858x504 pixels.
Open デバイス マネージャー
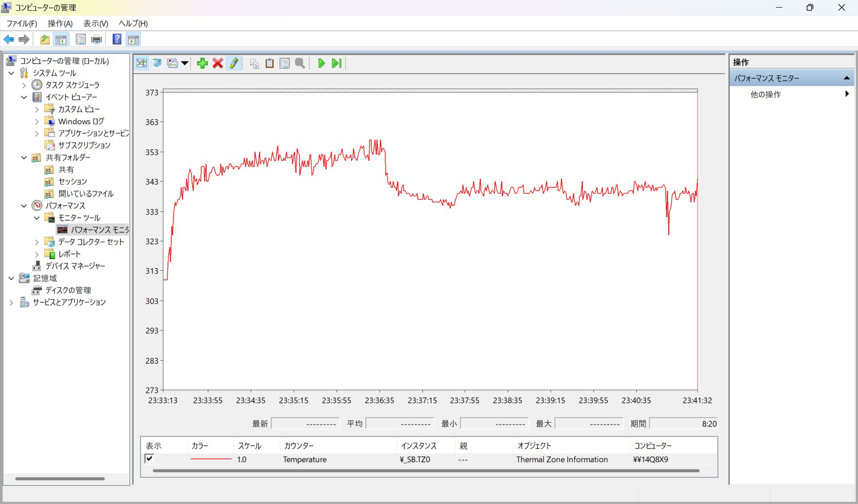[75, 266]
